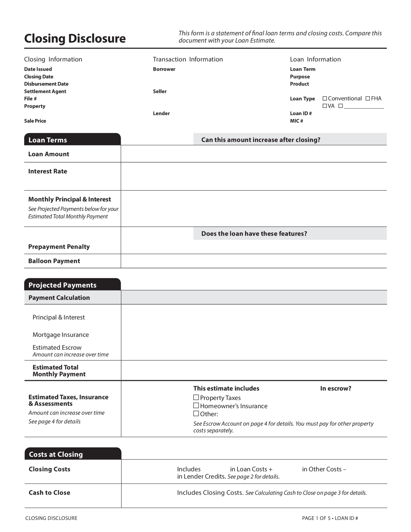Select the Other: estimate checkbox

coord(196,414)
